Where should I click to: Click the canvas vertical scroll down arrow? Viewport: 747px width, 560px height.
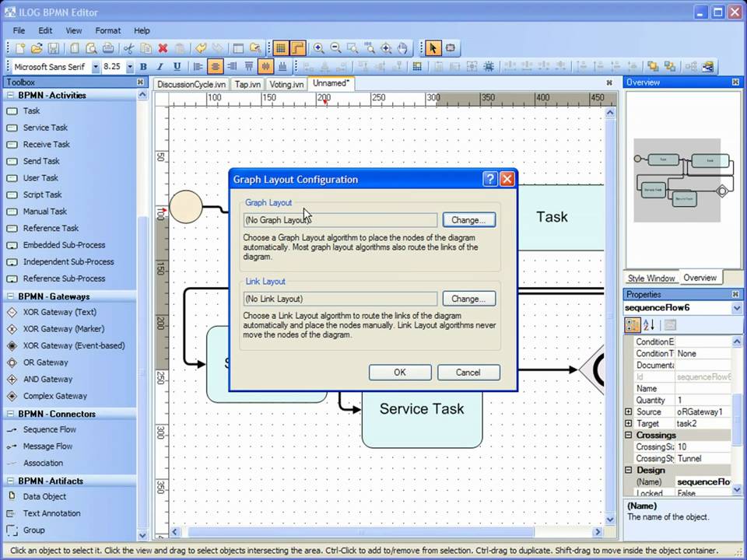610,519
